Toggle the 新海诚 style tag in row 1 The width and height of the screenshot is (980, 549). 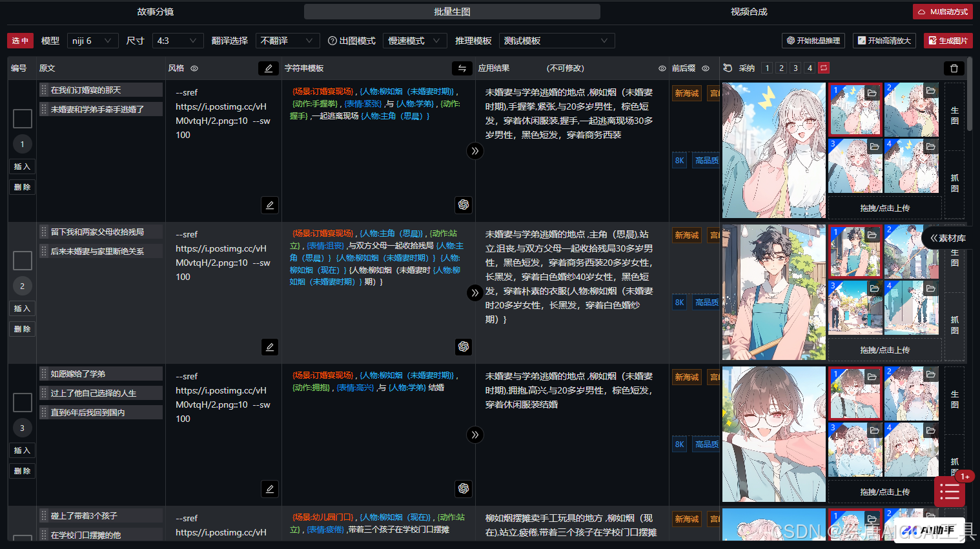[x=687, y=94]
